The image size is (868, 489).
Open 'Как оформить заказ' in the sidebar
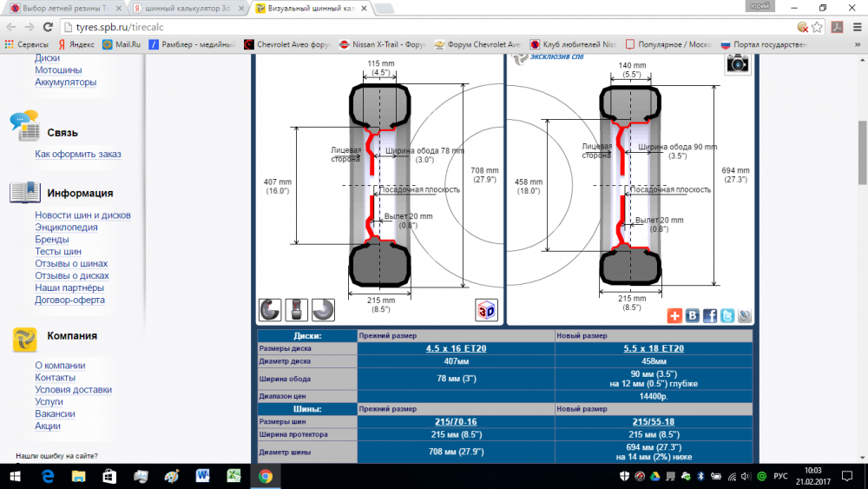(78, 154)
